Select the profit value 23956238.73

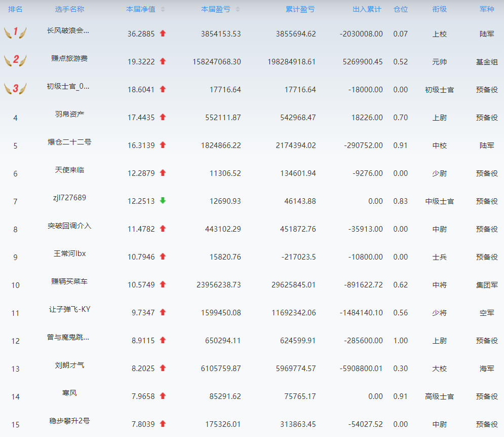(x=219, y=285)
